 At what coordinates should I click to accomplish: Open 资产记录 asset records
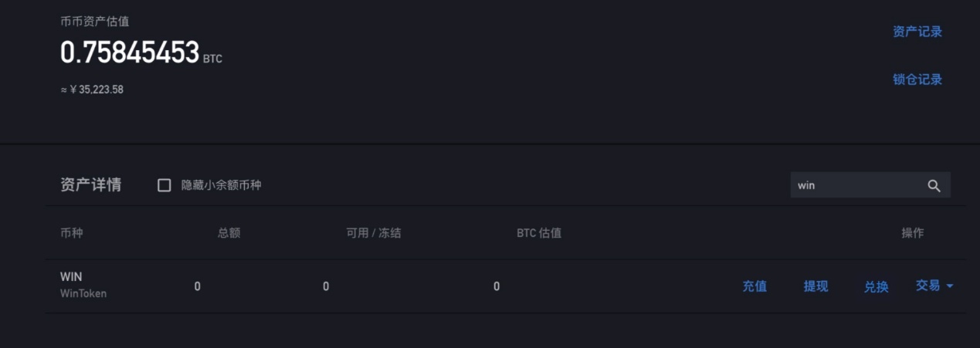(917, 32)
